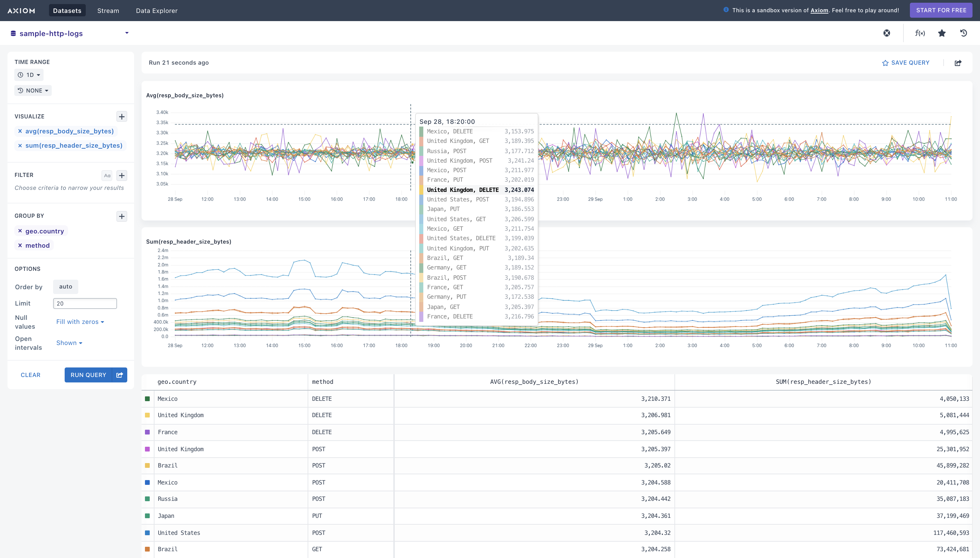Add a group-by field with plus
Screen dimensions: 980x558
121,216
